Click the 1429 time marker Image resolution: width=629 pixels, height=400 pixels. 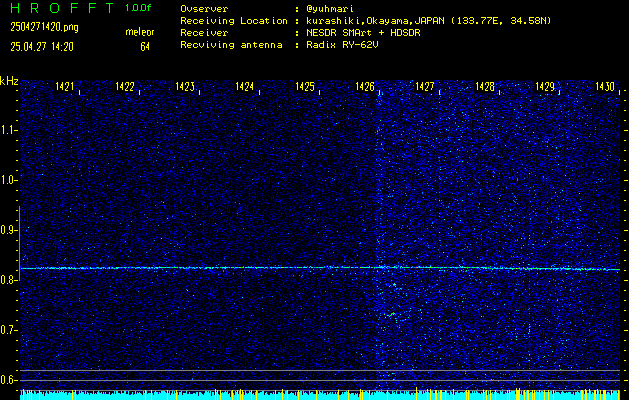pos(545,86)
